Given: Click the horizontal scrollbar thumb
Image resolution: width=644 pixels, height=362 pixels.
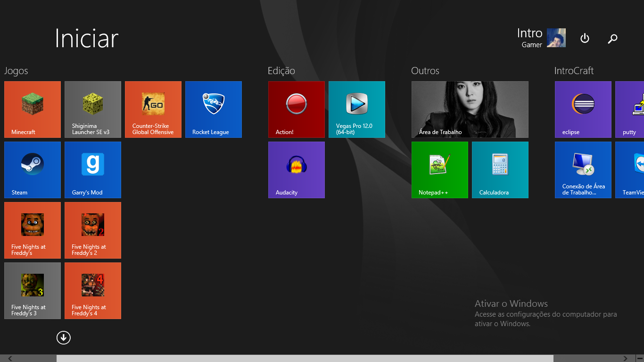Looking at the screenshot, I should [x=305, y=358].
